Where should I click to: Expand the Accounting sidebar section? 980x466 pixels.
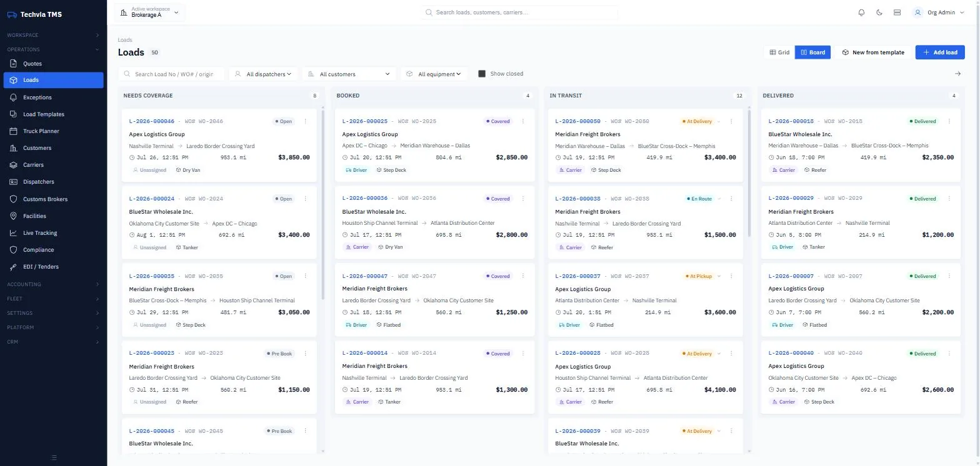click(53, 284)
